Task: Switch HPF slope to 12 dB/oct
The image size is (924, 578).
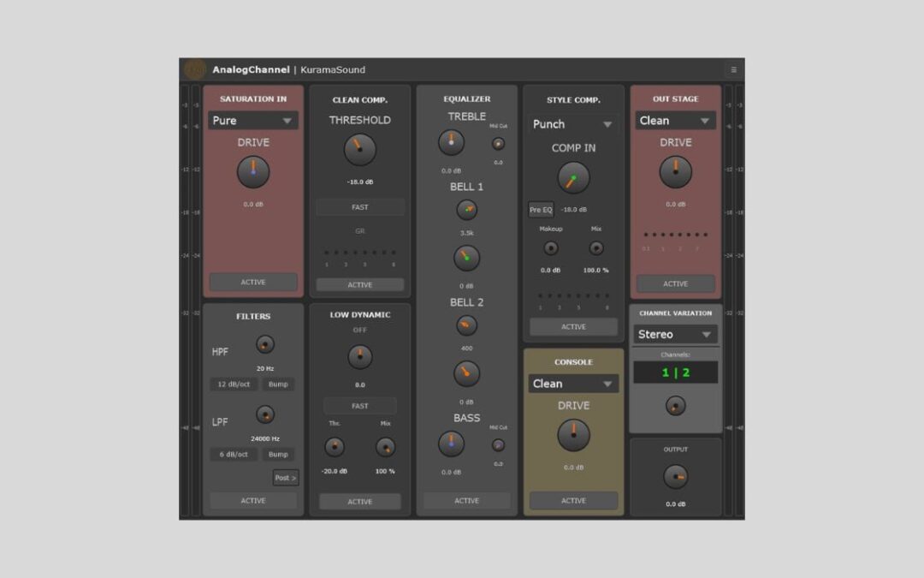Action: click(x=232, y=384)
